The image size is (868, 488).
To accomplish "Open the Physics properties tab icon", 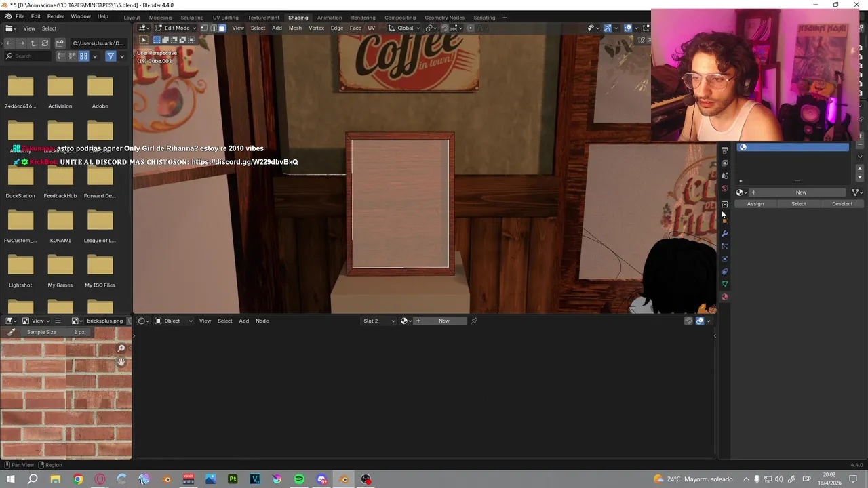I will pos(724,259).
